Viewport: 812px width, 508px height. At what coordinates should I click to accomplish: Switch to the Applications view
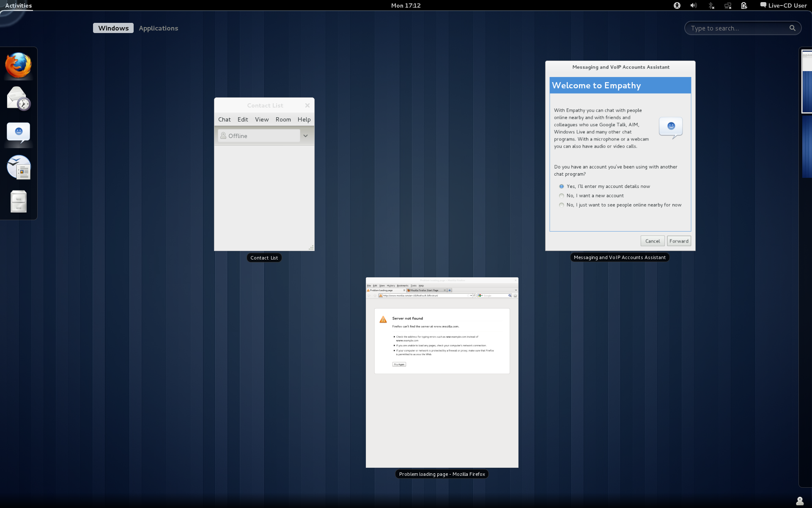point(159,28)
